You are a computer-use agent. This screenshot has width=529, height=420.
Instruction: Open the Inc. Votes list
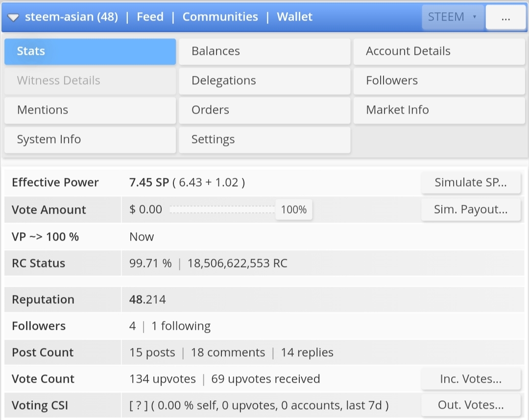pyautogui.click(x=470, y=379)
